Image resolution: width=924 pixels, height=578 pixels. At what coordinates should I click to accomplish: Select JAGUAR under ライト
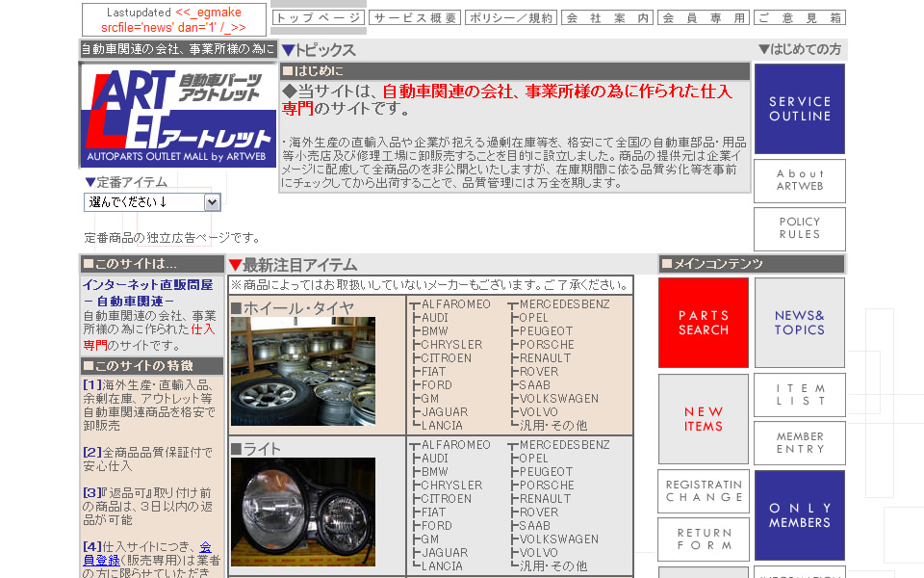coord(445,554)
